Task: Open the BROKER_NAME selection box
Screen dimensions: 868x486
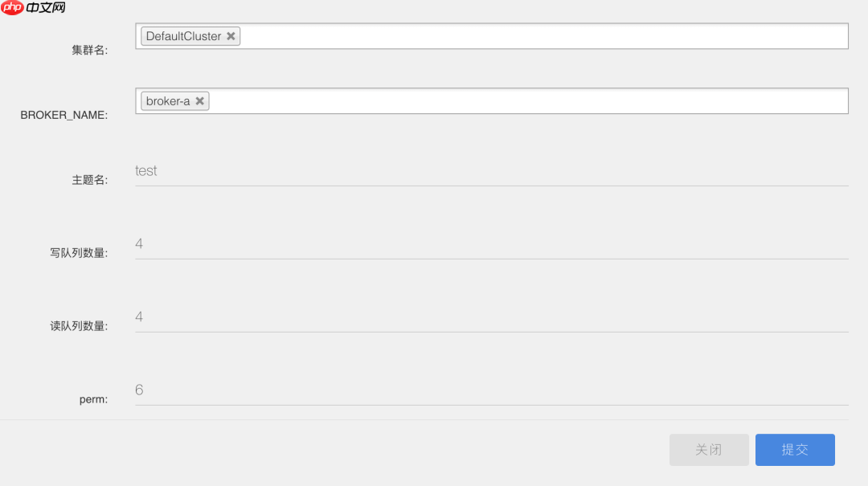Action: tap(492, 100)
